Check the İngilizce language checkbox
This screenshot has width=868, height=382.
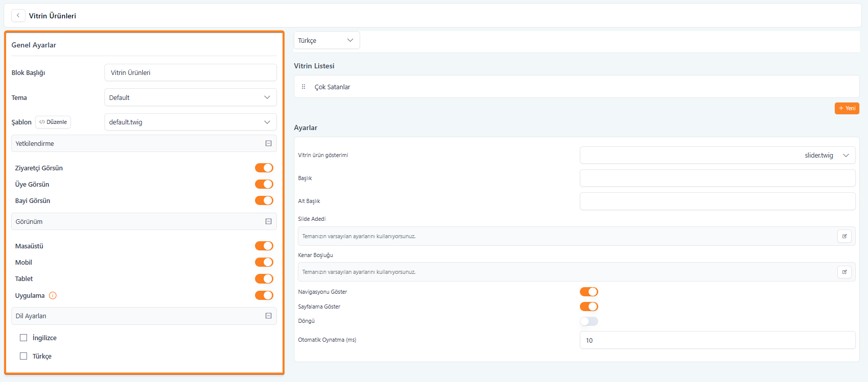[x=23, y=338]
